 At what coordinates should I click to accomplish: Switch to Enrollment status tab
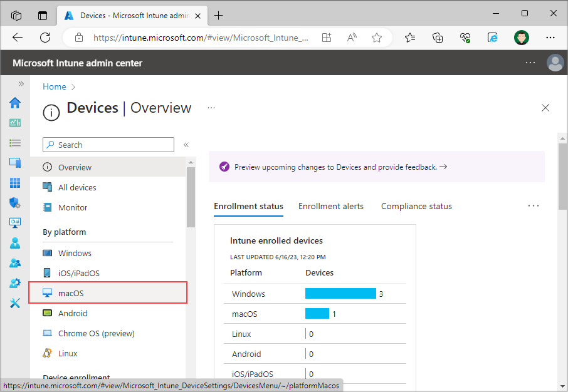point(248,206)
